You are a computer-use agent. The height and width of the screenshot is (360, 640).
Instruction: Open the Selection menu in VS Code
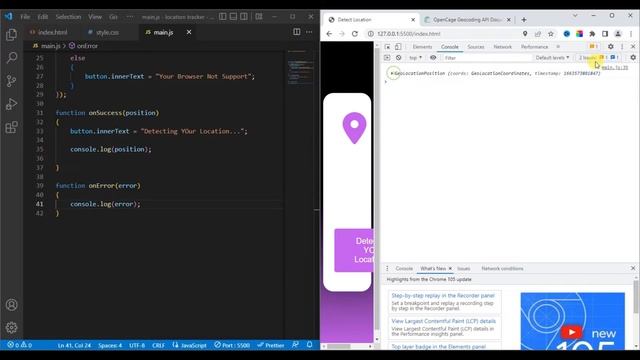[x=68, y=17]
